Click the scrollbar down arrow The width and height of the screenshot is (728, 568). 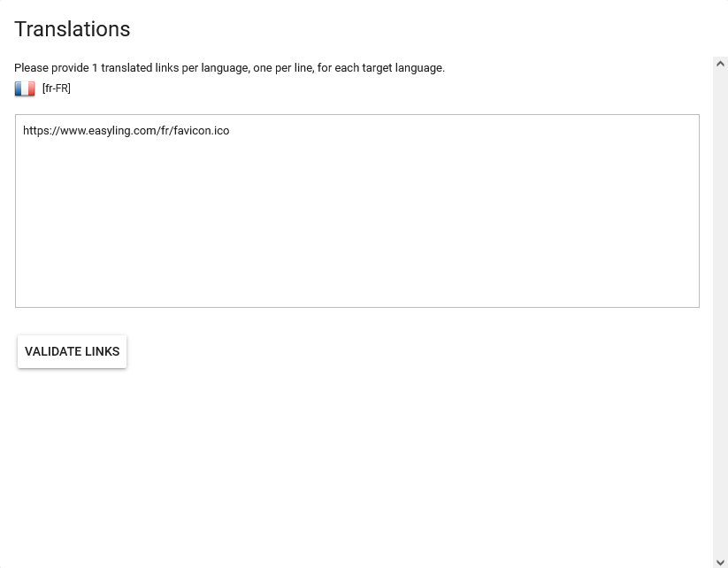point(720,562)
